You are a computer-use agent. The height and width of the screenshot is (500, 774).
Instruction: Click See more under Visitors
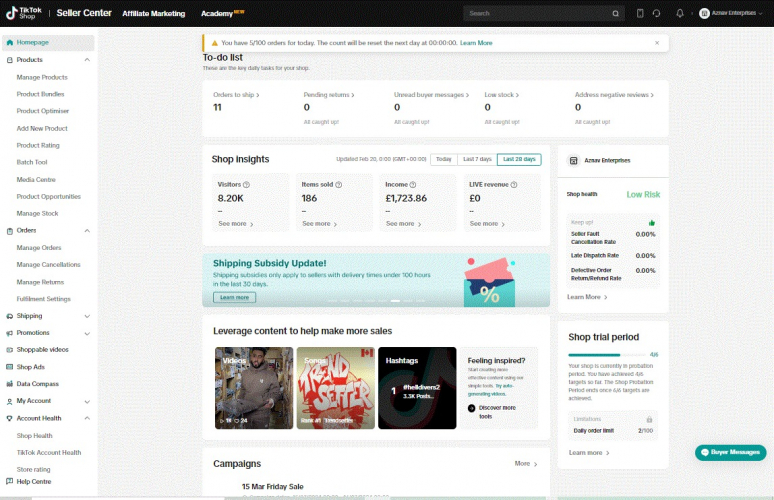pyautogui.click(x=235, y=224)
